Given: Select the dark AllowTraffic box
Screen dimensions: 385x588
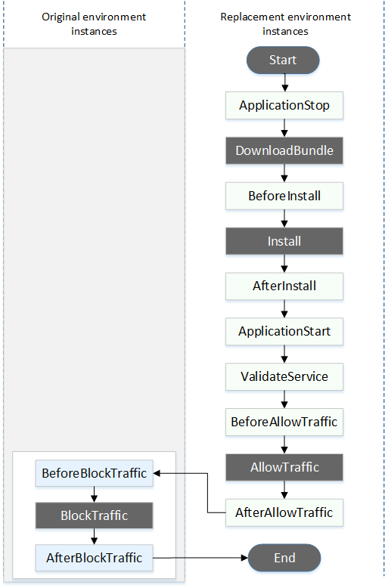Looking at the screenshot, I should tap(284, 467).
